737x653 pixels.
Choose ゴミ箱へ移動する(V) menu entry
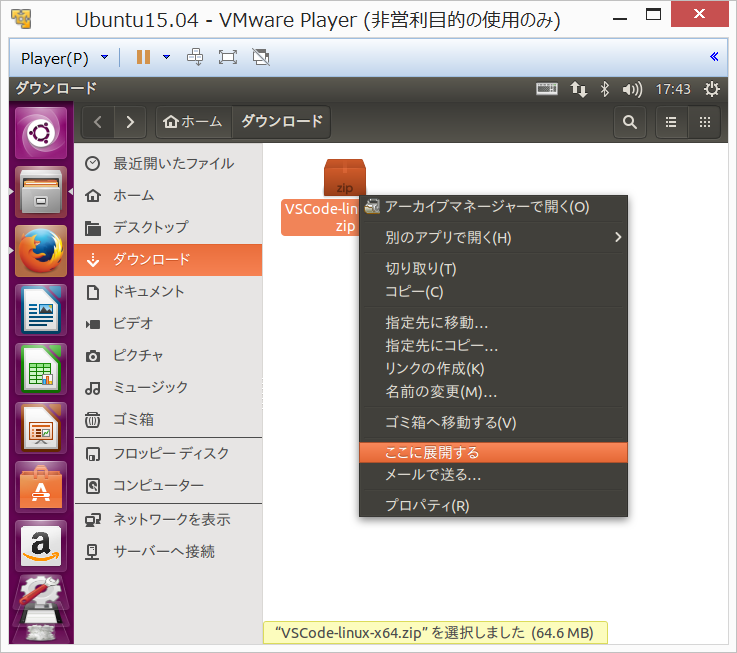click(x=494, y=423)
